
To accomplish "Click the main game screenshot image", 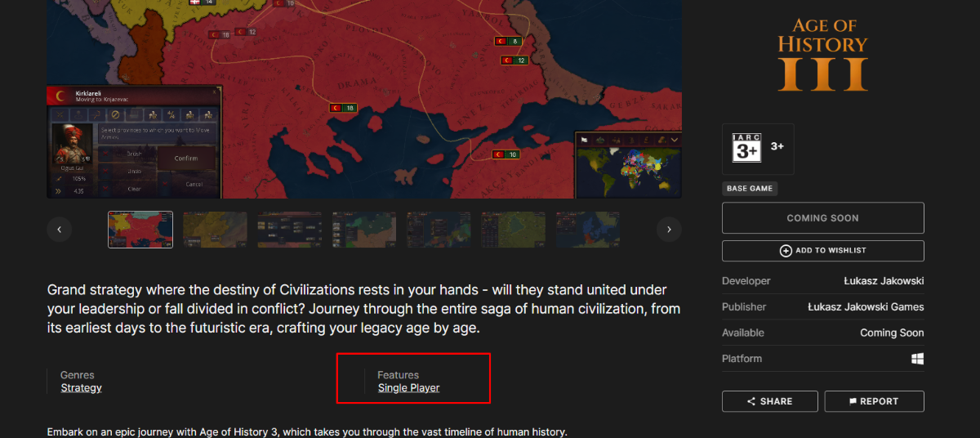I will point(364,99).
